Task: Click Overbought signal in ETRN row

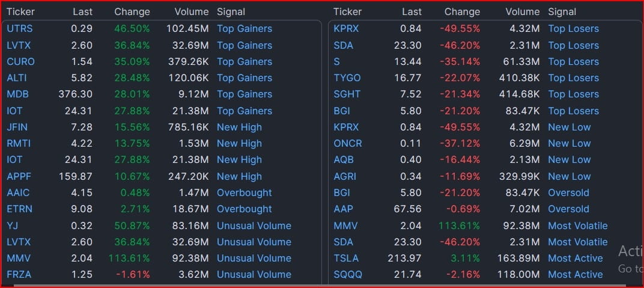Action: click(244, 209)
